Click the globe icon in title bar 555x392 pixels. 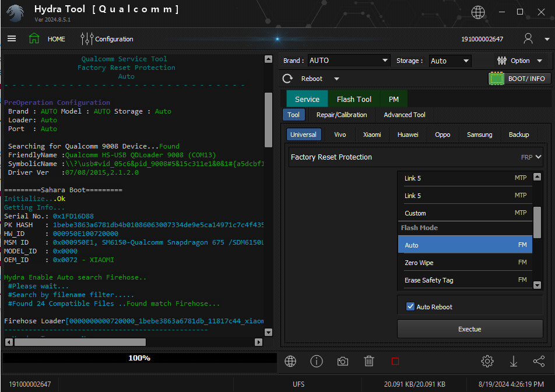(478, 12)
